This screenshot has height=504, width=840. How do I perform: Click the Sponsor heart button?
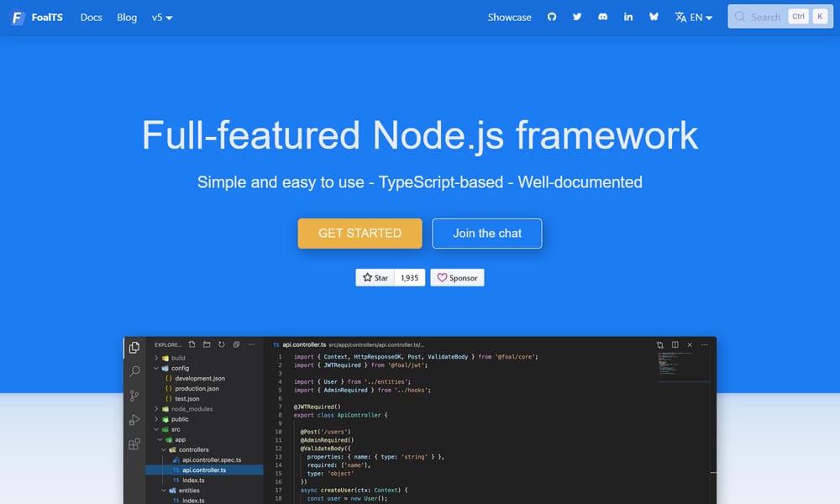(457, 277)
